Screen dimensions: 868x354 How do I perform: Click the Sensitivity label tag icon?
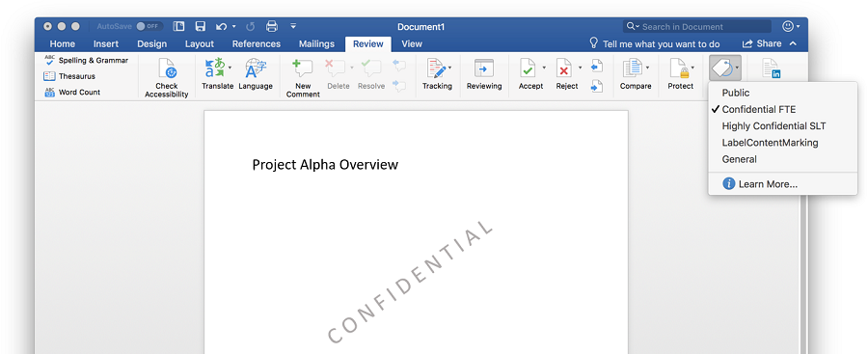721,68
